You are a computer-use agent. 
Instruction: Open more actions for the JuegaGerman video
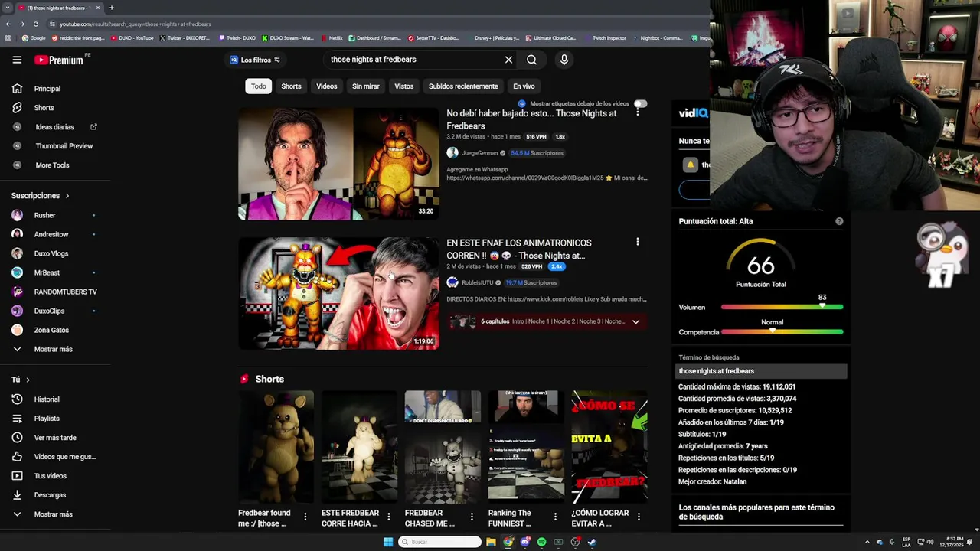(637, 112)
